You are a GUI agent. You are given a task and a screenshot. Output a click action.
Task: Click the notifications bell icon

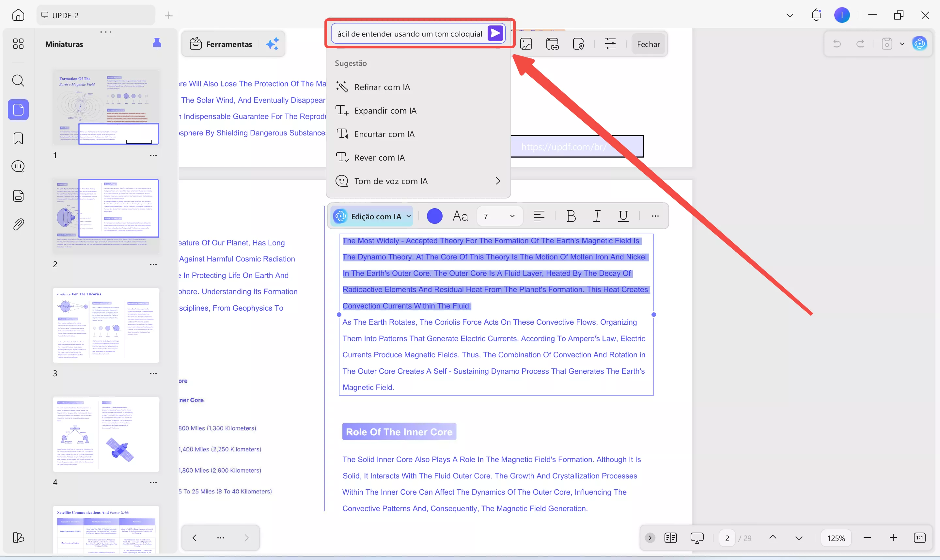coord(816,15)
